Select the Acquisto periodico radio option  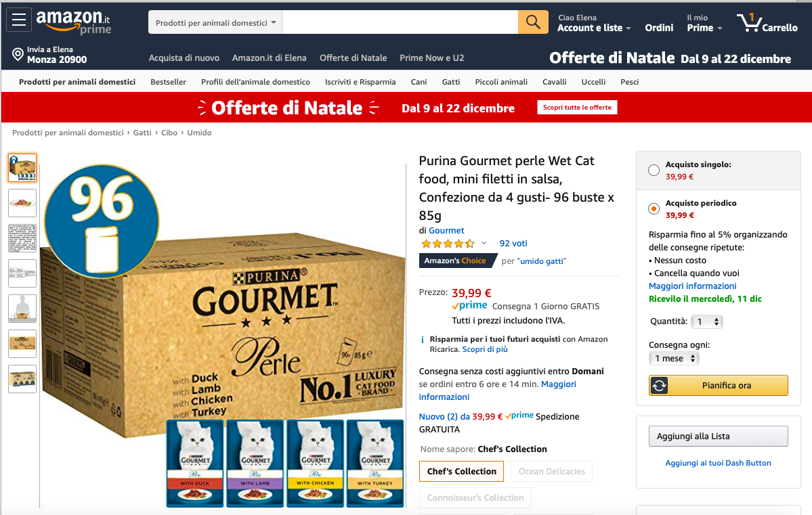[654, 209]
